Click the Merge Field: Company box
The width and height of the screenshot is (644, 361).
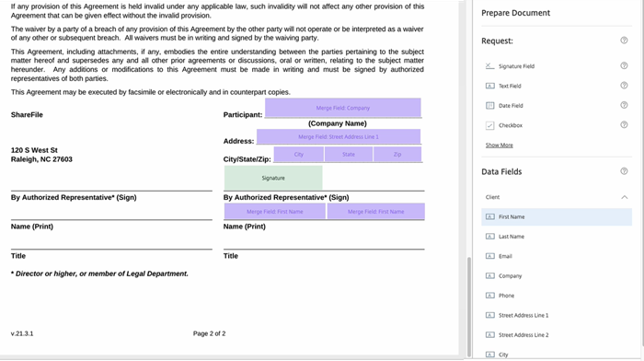[343, 108]
